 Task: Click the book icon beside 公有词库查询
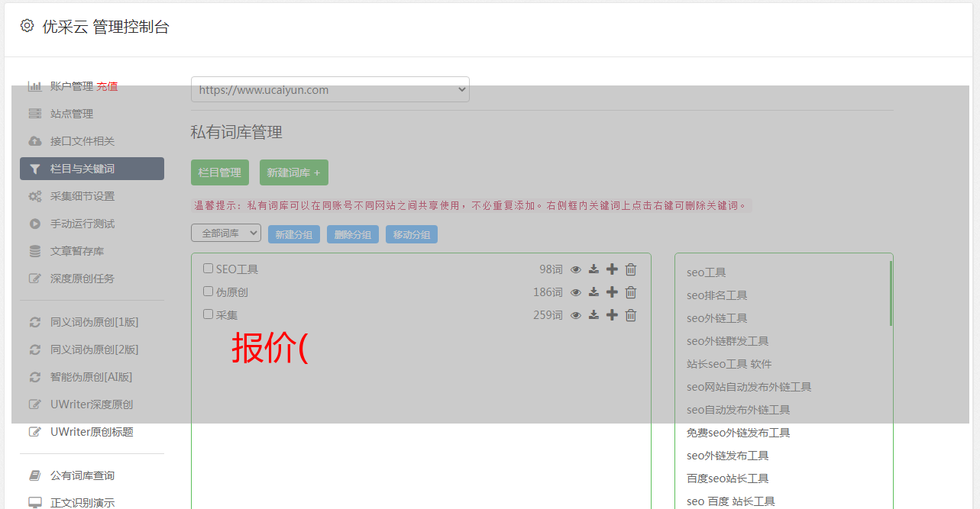(x=34, y=475)
